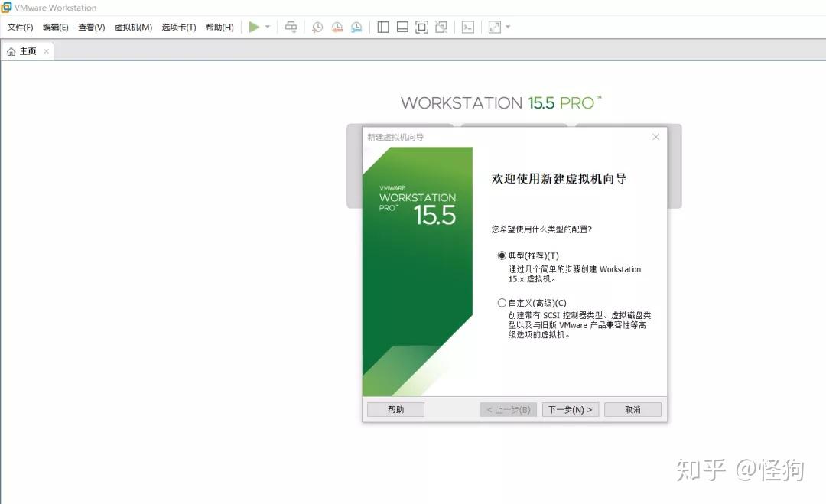The image size is (826, 504).
Task: Open the 选项卡(T) menu
Action: tap(178, 27)
